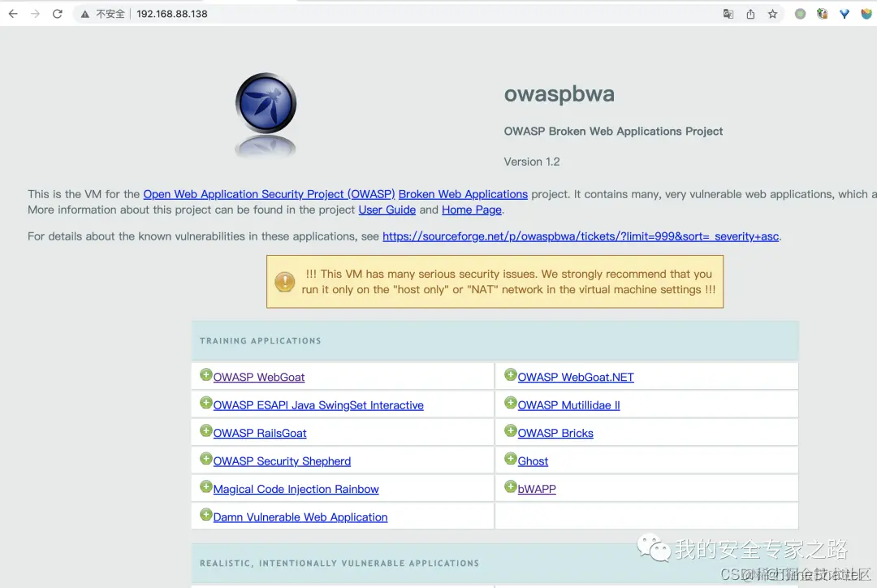Open the project Home Page link

tap(472, 210)
